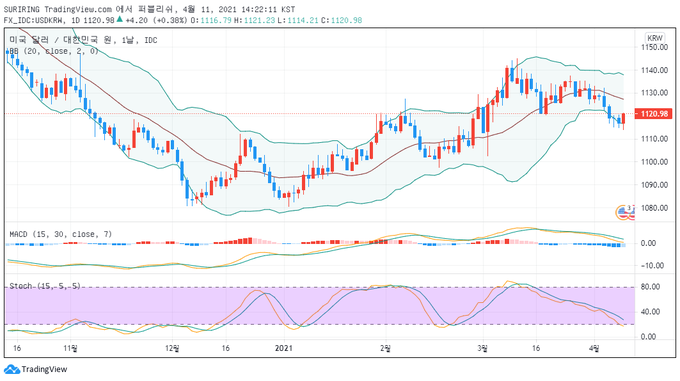Viewport: 680px width, 381px height.
Task: Click the open value O:1116.79
Action: (211, 20)
